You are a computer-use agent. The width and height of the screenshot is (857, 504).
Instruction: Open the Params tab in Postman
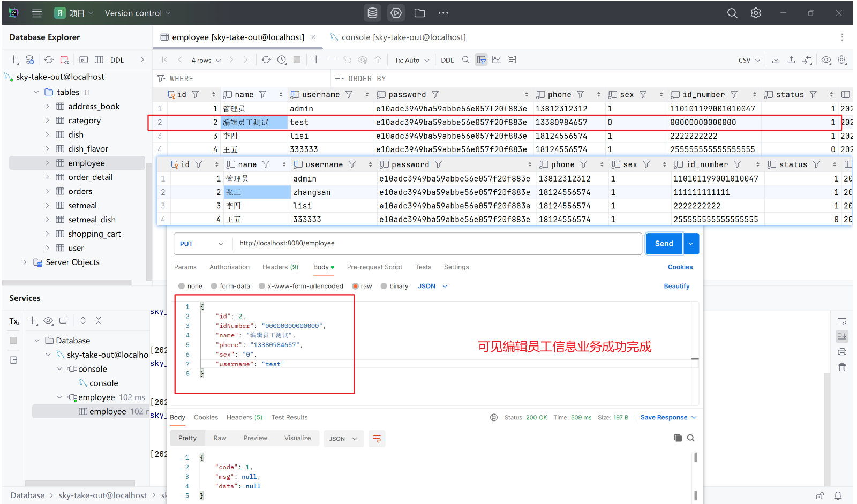pos(185,267)
